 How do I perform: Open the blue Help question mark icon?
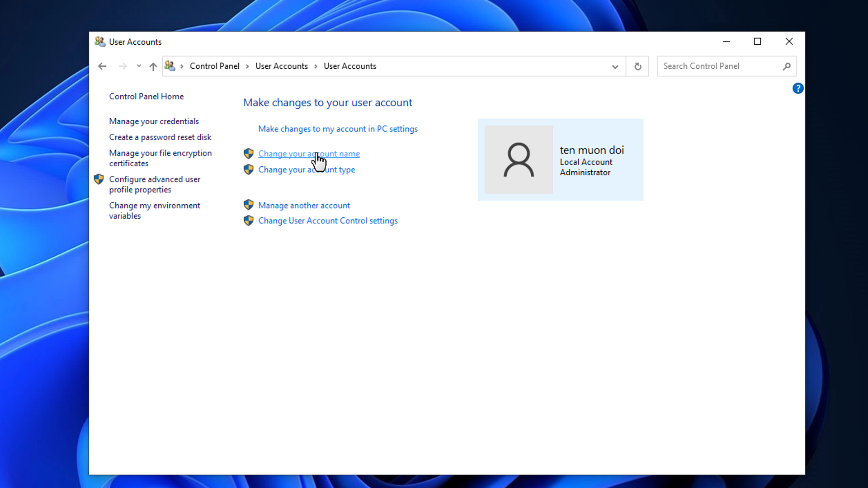click(797, 88)
